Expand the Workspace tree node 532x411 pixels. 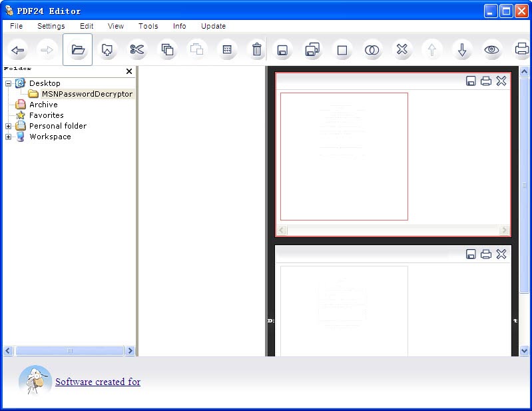point(8,137)
